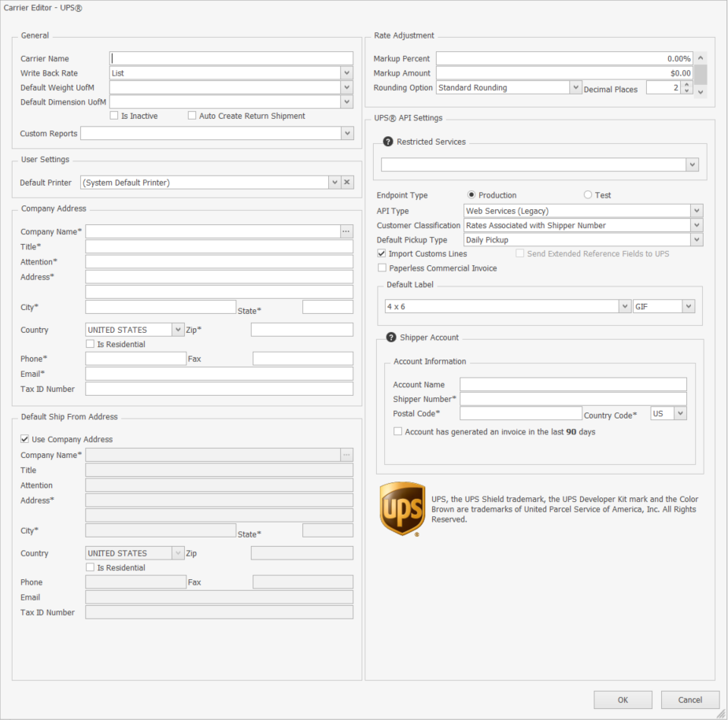Image resolution: width=728 pixels, height=720 pixels.
Task: Check Auto Create Return Shipment
Action: point(192,116)
